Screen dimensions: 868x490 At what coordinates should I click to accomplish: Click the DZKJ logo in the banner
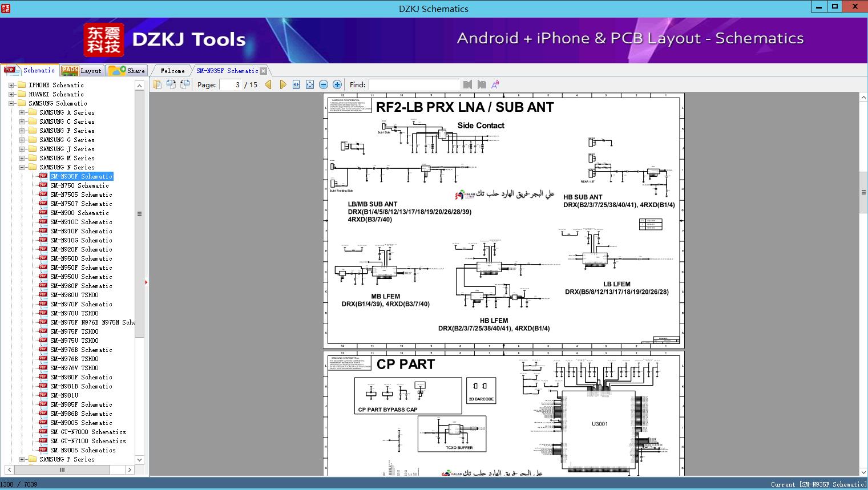[104, 40]
